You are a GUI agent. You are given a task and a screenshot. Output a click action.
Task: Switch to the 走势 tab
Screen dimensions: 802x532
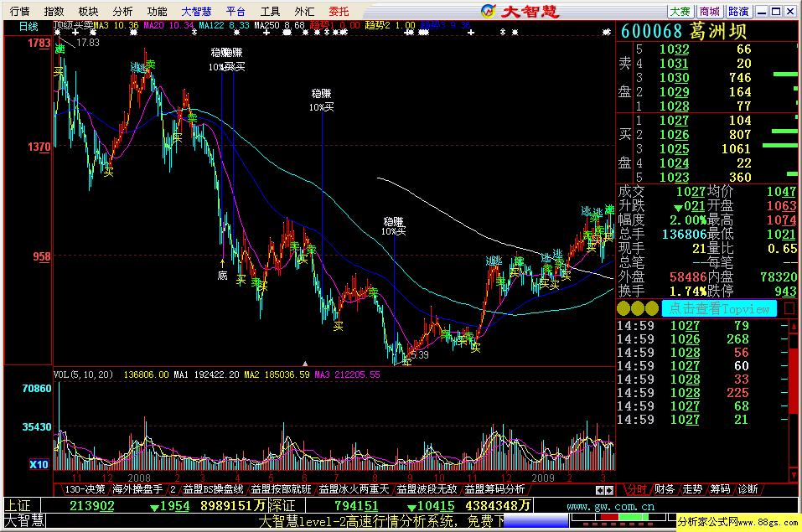[x=692, y=489]
